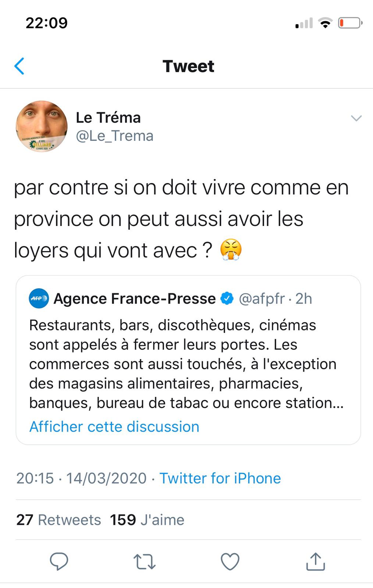
Task: Tap the blue verified badge
Action: (227, 298)
